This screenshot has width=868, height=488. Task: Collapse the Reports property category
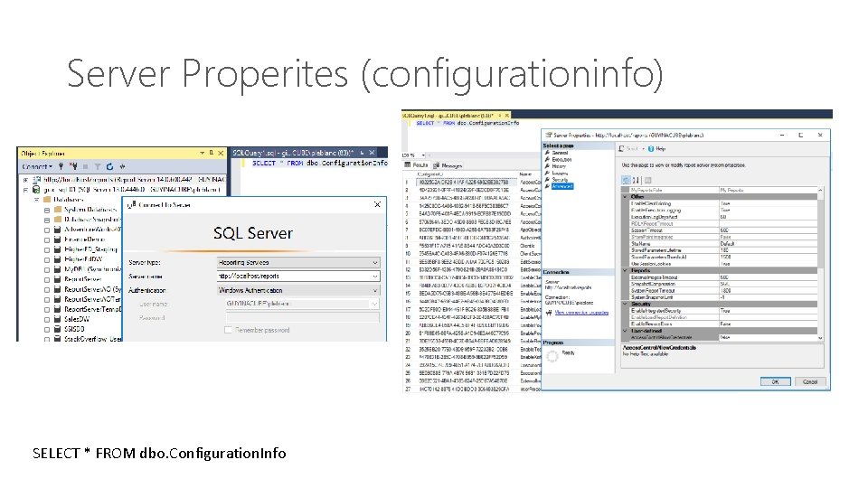[x=626, y=270]
